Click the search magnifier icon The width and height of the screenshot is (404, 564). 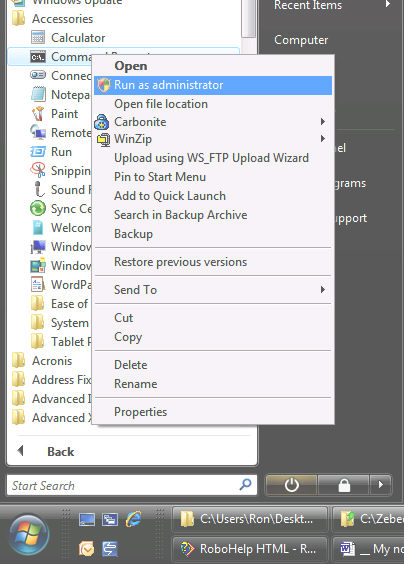click(x=245, y=485)
